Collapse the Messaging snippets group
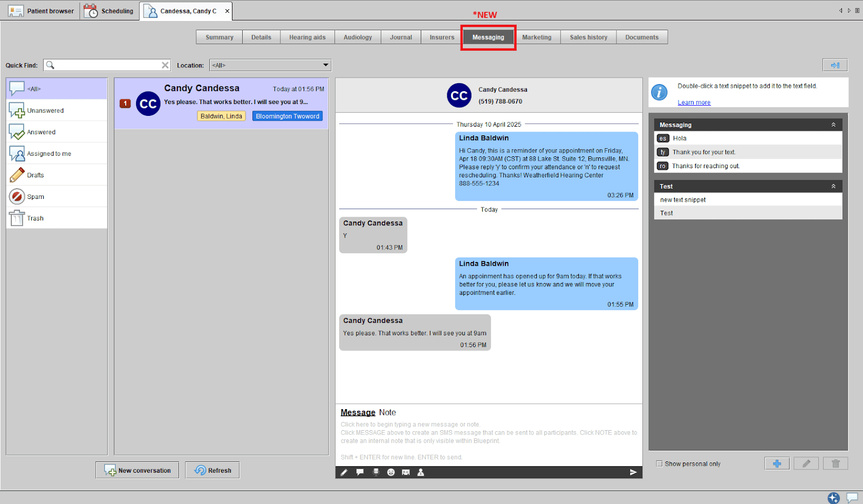Viewport: 863px width, 504px height. (x=833, y=125)
